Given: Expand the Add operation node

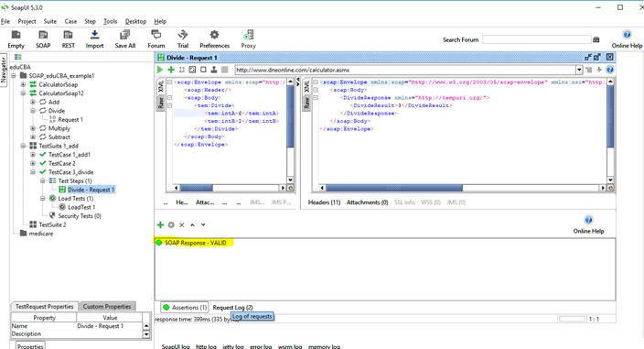Looking at the screenshot, I should 33,102.
